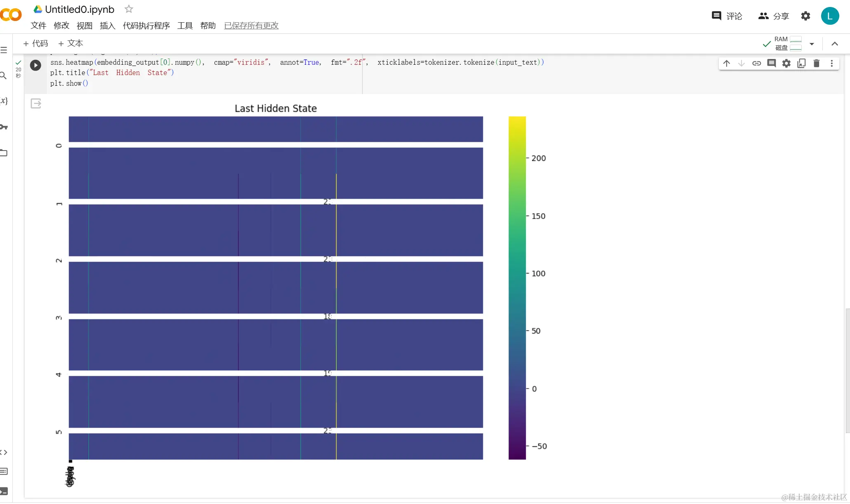Open the 工具 menu

coord(185,26)
